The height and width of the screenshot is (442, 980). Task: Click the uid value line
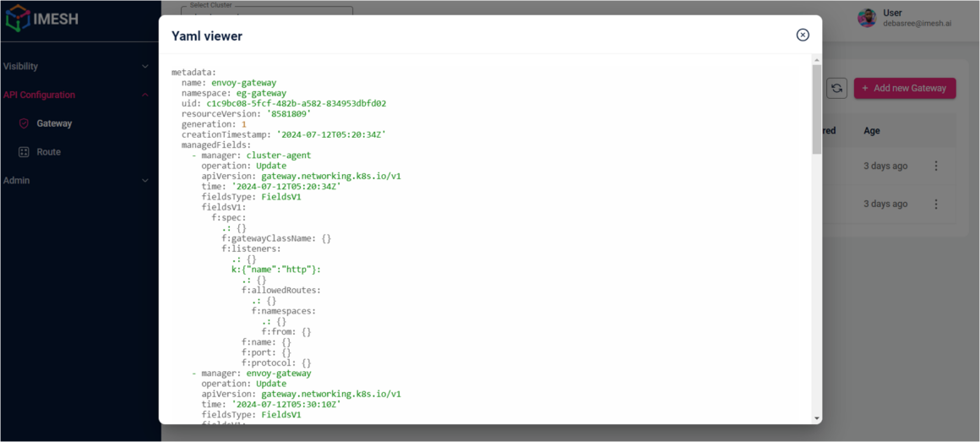284,103
